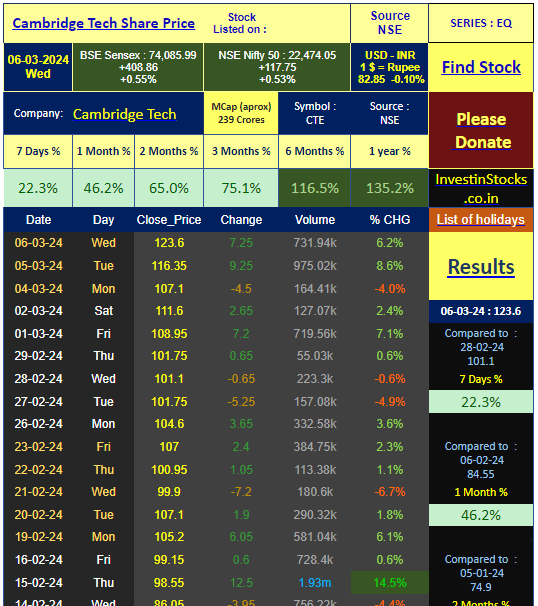Image resolution: width=538 pixels, height=606 pixels.
Task: Click the Find Stock link
Action: [x=481, y=67]
